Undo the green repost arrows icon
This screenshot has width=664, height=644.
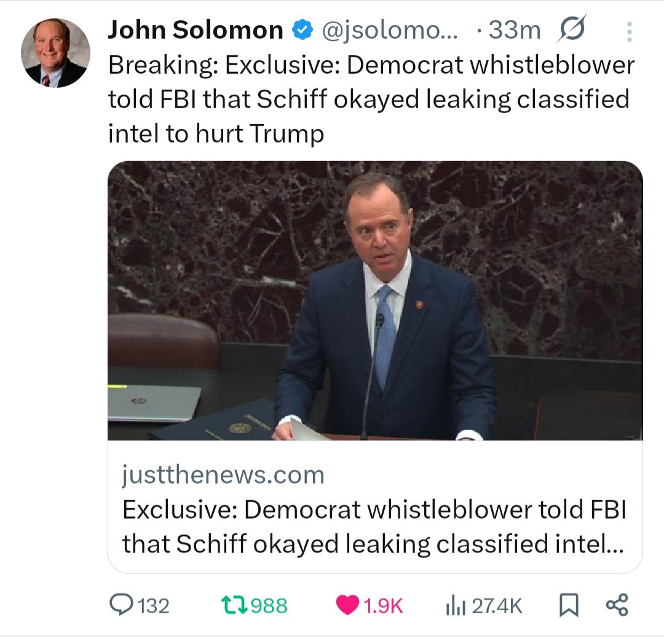click(x=235, y=606)
